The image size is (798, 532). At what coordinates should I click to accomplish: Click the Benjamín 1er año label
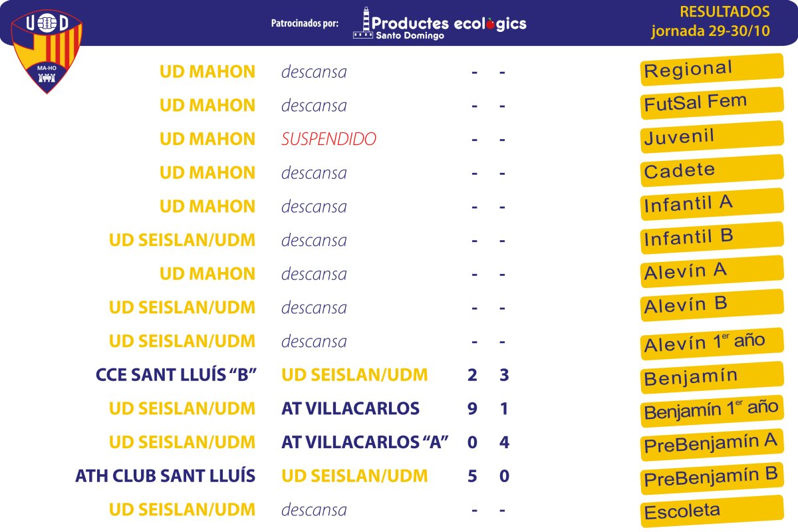(712, 410)
